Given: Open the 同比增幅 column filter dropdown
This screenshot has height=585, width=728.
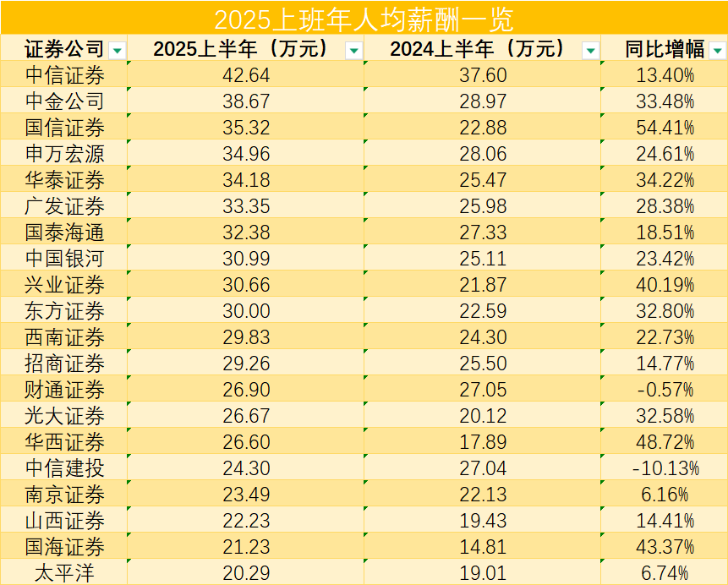Looking at the screenshot, I should point(718,50).
